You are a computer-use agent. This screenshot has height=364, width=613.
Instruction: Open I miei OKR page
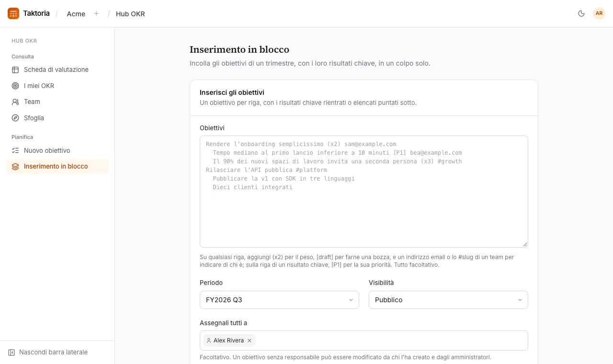57,86
